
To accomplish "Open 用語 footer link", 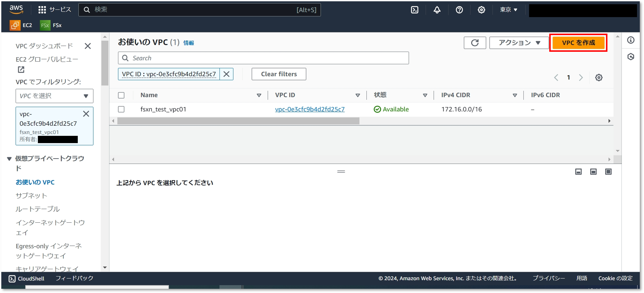I will (581, 278).
